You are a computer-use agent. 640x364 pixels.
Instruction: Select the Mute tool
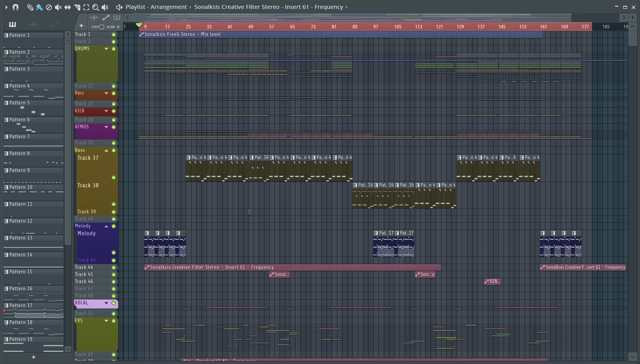[x=58, y=7]
